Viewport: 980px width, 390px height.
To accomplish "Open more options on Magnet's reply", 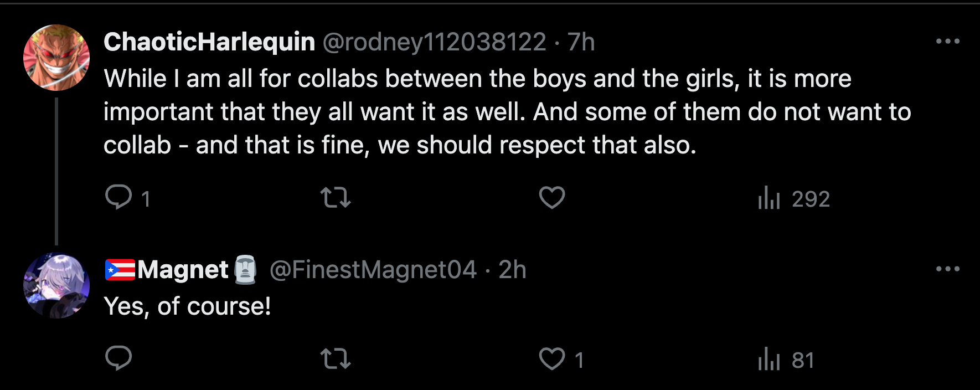I will (947, 269).
